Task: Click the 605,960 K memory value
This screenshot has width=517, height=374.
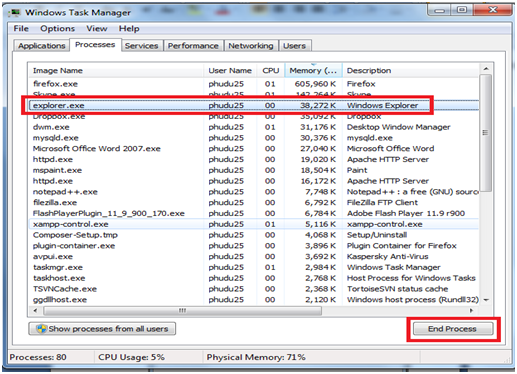Action: point(315,84)
